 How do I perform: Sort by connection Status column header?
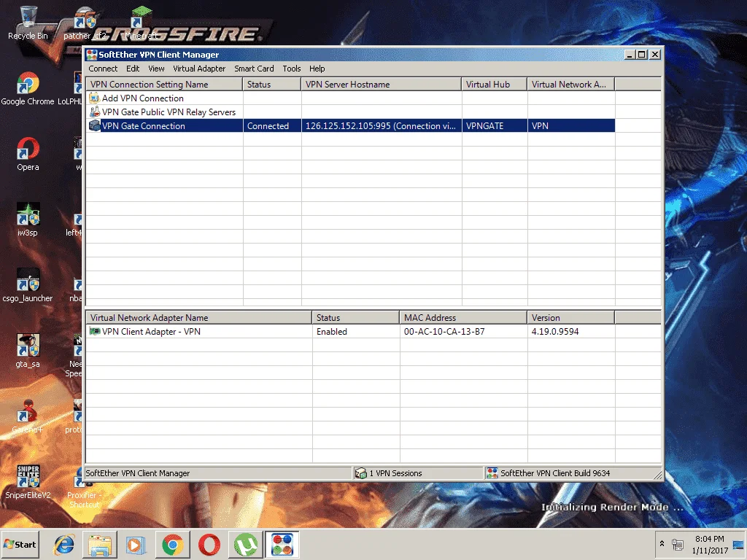272,85
